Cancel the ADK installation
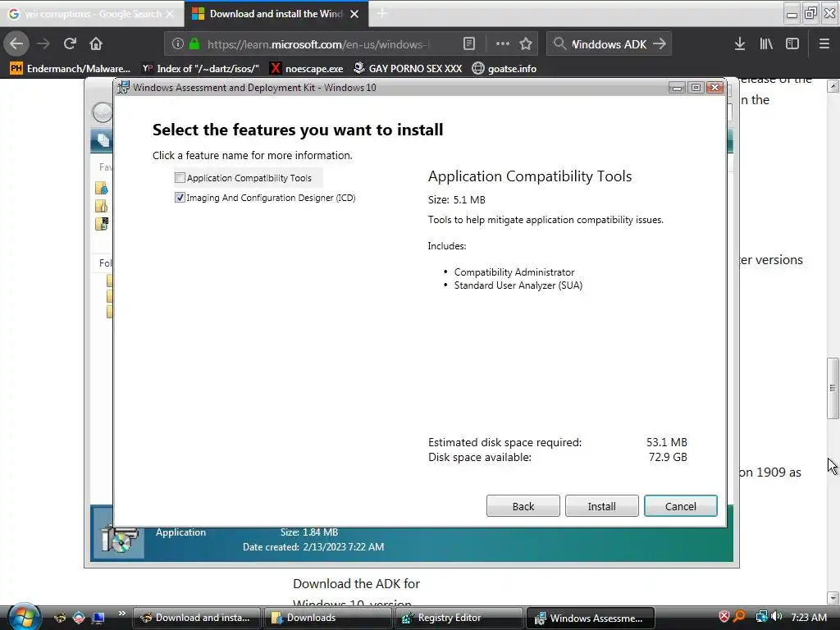The height and width of the screenshot is (630, 840). pyautogui.click(x=680, y=506)
